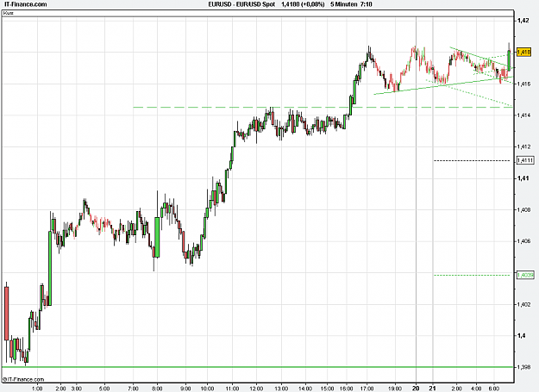Click the 9:00 time axis label
The height and width of the screenshot is (392, 539).
pyautogui.click(x=185, y=389)
